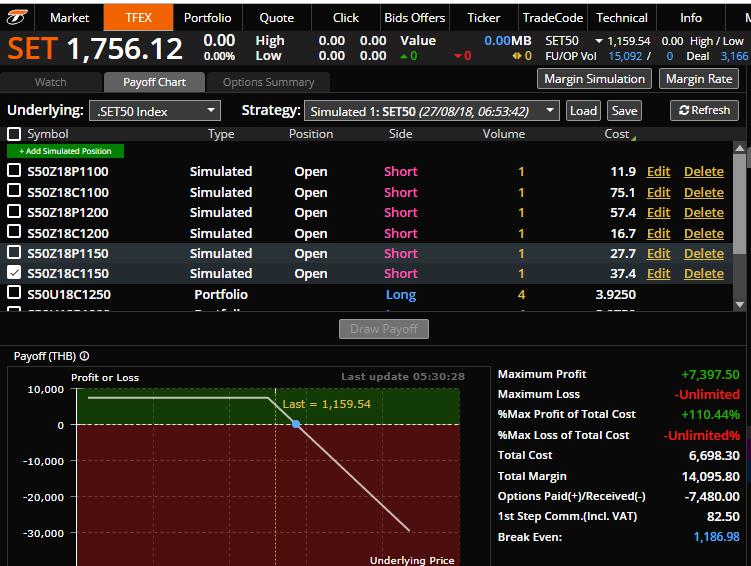The width and height of the screenshot is (751, 566).
Task: Delete the S50Z18P1150 position
Action: click(x=704, y=253)
